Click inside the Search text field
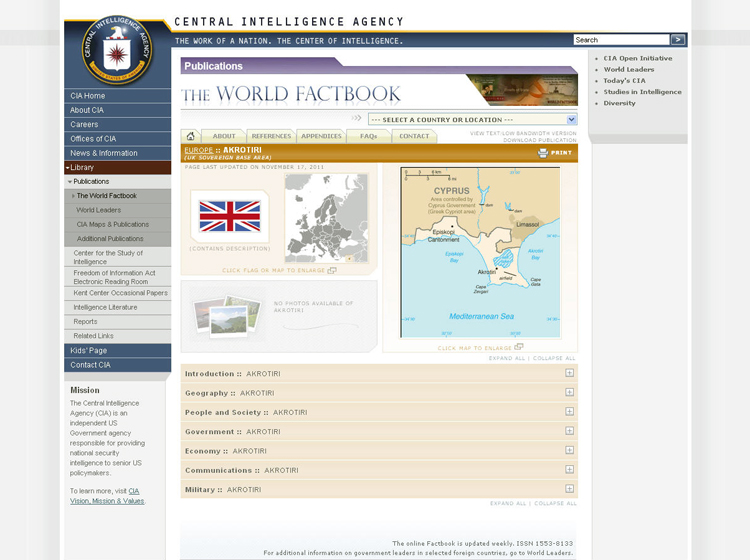750x560 pixels. pos(620,40)
